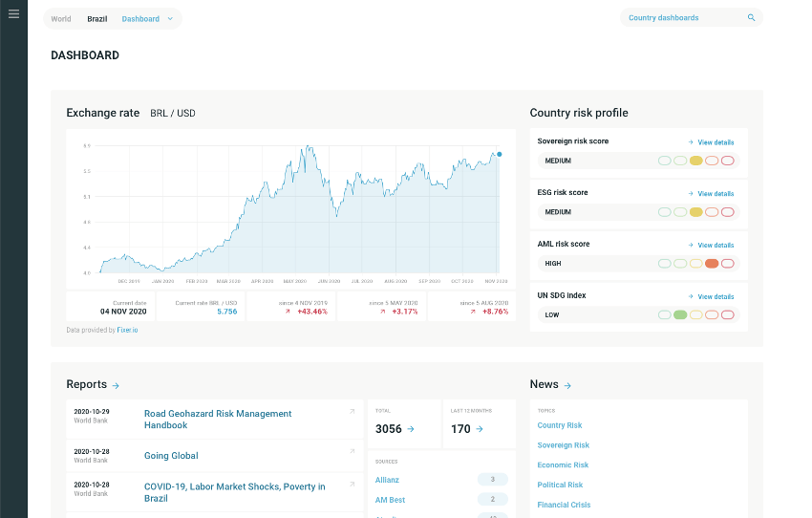
Task: View details for ESG risk score
Action: tap(716, 193)
